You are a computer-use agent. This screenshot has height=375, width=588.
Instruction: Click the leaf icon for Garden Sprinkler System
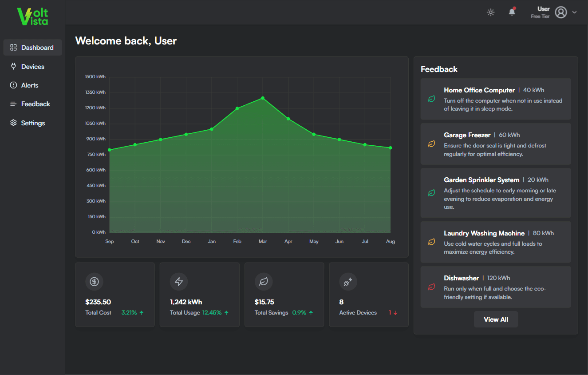(431, 193)
